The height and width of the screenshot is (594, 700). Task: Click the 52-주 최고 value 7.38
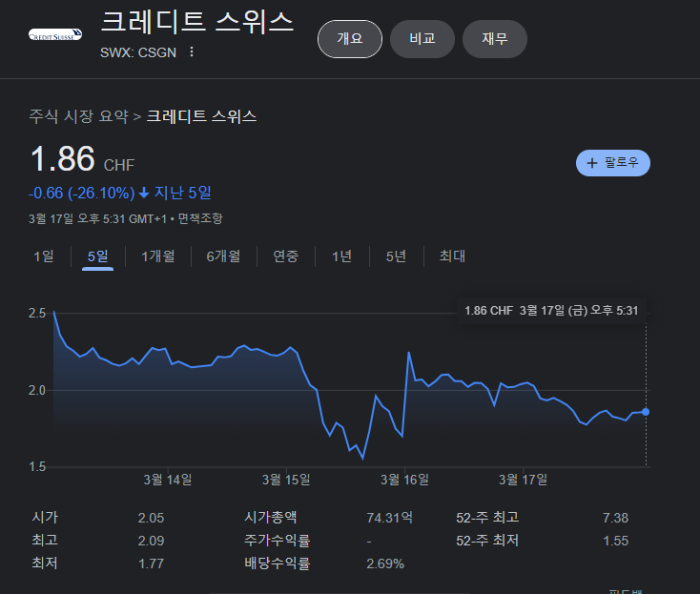[x=615, y=518]
